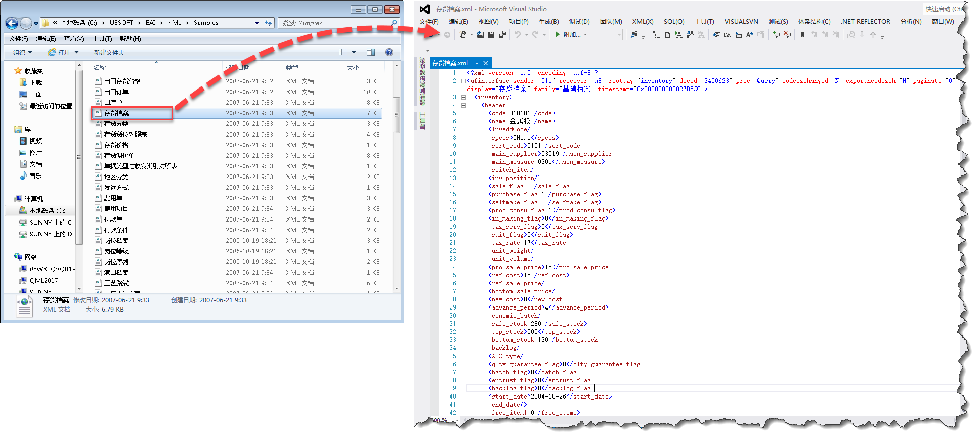Screen dimensions: 980x440
Task: Click the navigation pane vertical scrollbar
Action: [x=79, y=157]
